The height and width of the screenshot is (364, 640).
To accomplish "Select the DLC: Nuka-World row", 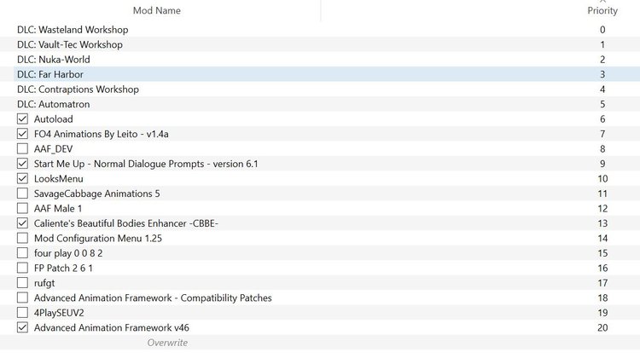I will point(320,59).
